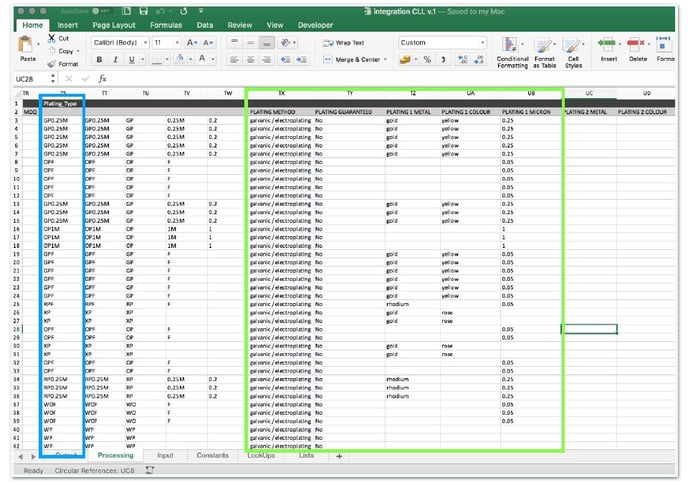This screenshot has width=688, height=485.
Task: Expand the Paste options arrow
Action: click(38, 44)
